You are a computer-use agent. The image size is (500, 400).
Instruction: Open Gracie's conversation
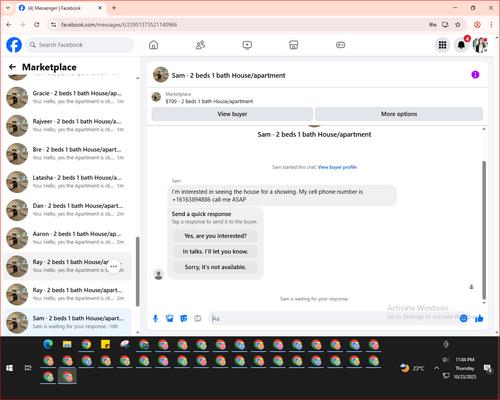coord(67,97)
